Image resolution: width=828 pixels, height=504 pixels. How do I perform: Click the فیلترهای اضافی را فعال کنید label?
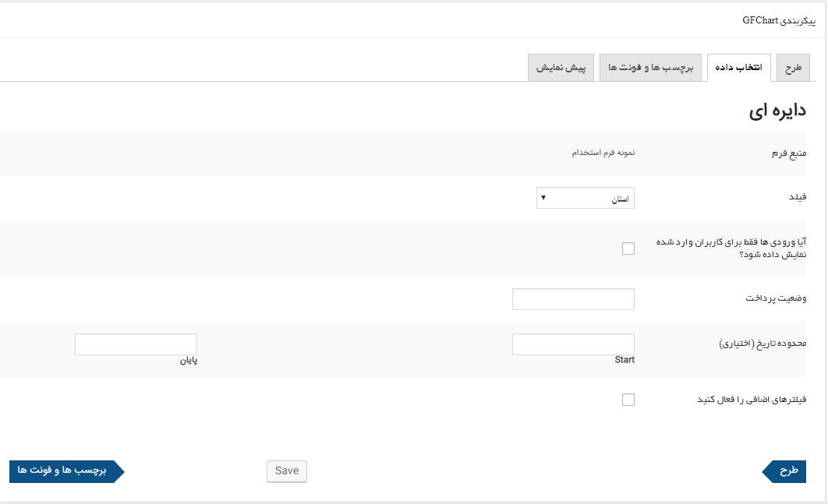pyautogui.click(x=751, y=400)
